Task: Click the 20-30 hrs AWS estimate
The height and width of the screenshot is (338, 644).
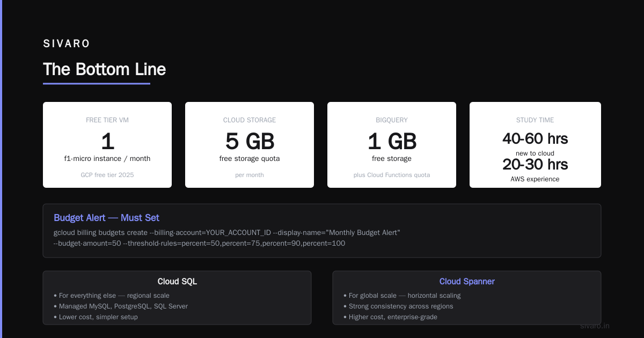Action: [535, 164]
